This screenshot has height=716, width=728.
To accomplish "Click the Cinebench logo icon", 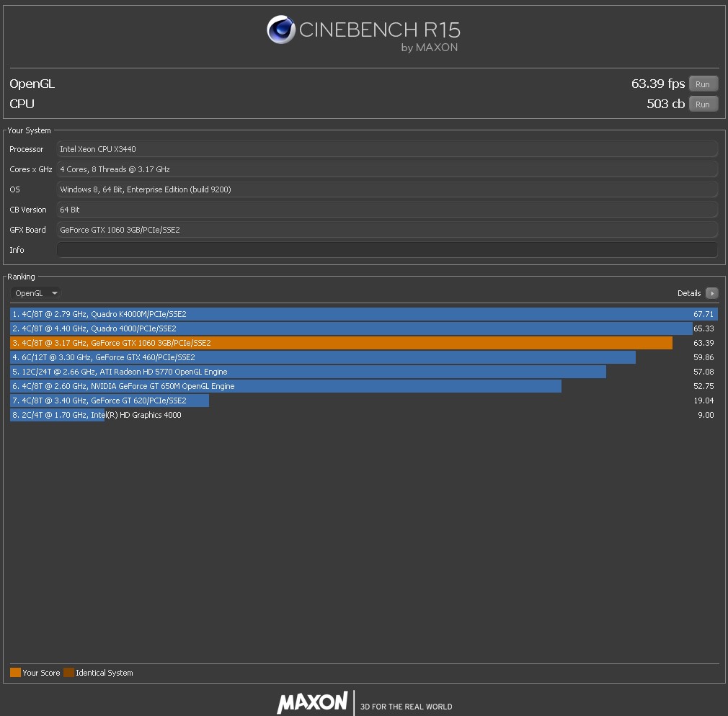I will pyautogui.click(x=281, y=30).
